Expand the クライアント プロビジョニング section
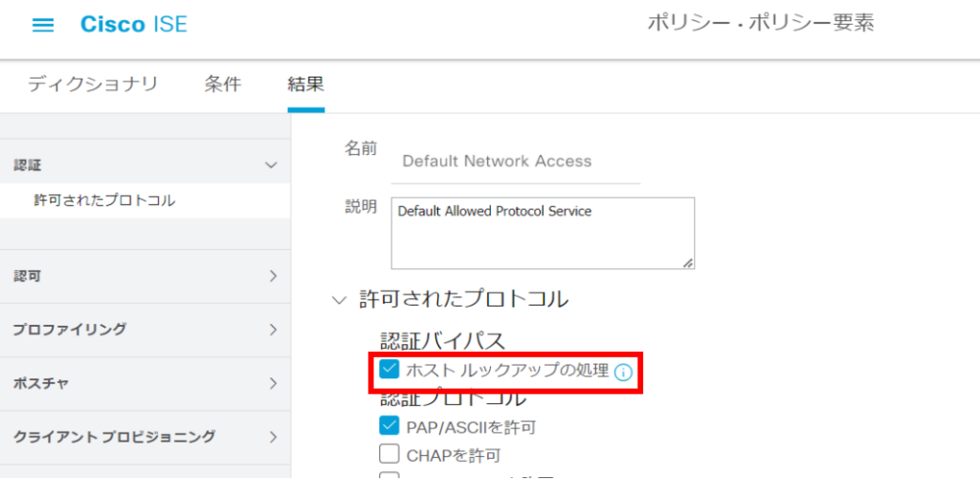980x479 pixels. [273, 437]
